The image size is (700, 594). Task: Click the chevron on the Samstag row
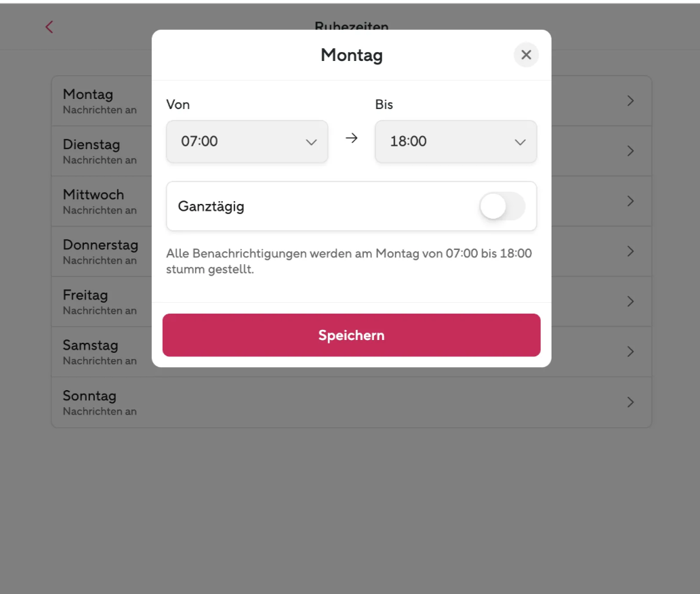click(630, 352)
